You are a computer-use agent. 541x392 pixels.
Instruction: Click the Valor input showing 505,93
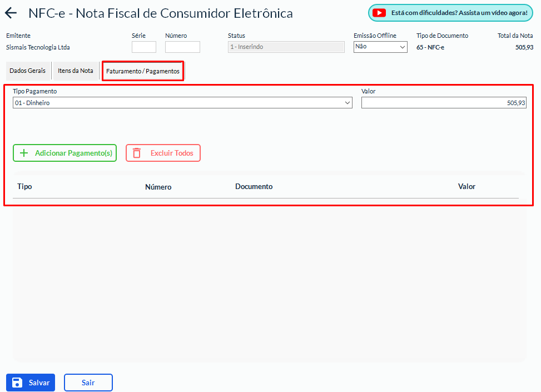443,103
